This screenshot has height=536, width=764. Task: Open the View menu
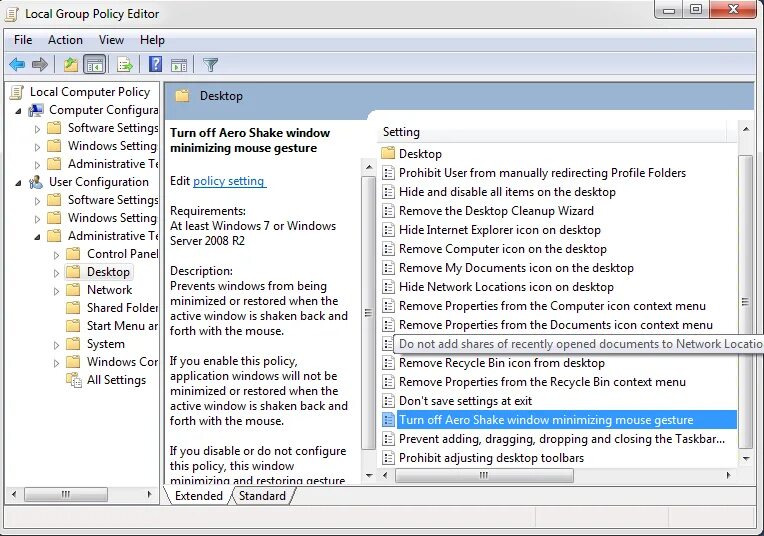(111, 40)
